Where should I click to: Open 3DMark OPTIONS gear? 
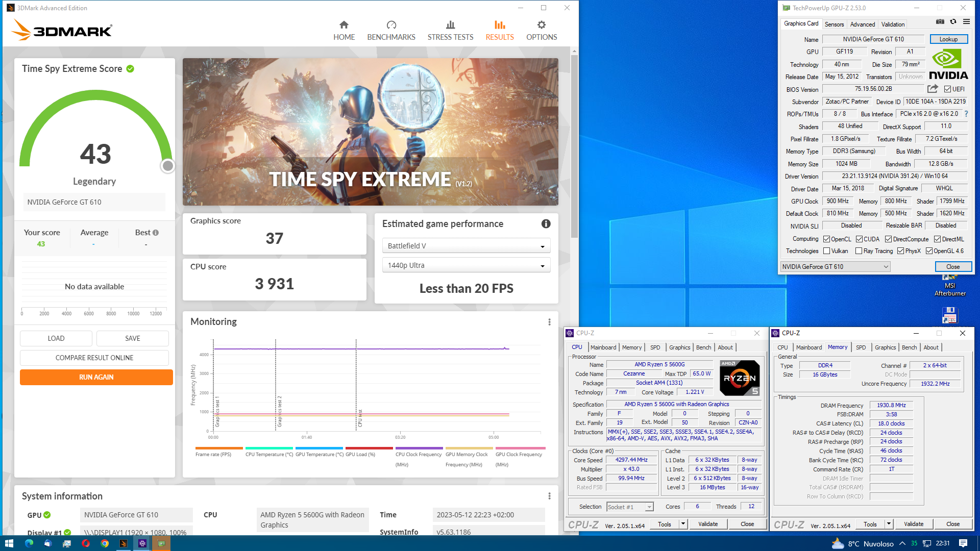542,31
